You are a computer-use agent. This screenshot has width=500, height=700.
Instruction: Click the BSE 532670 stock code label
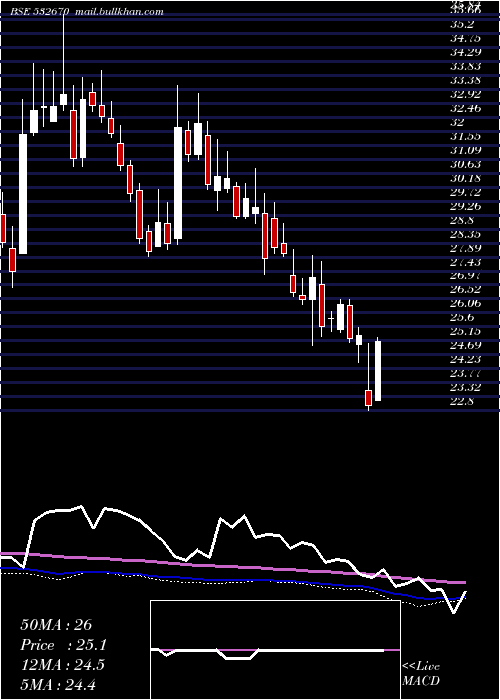click(40, 12)
